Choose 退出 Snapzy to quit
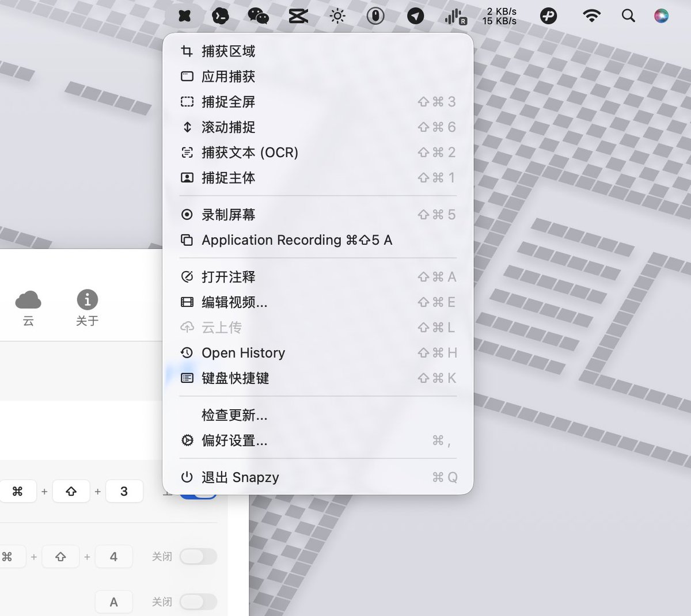 [x=318, y=477]
